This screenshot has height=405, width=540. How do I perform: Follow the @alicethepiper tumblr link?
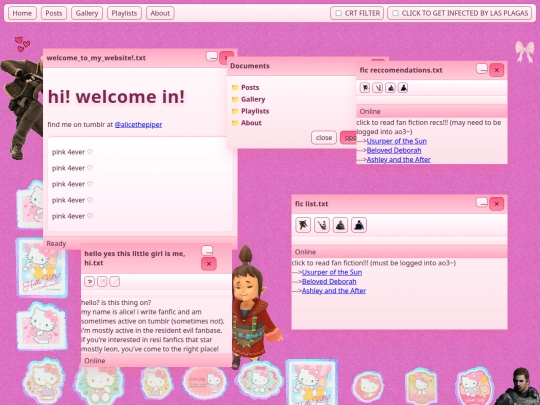(138, 124)
